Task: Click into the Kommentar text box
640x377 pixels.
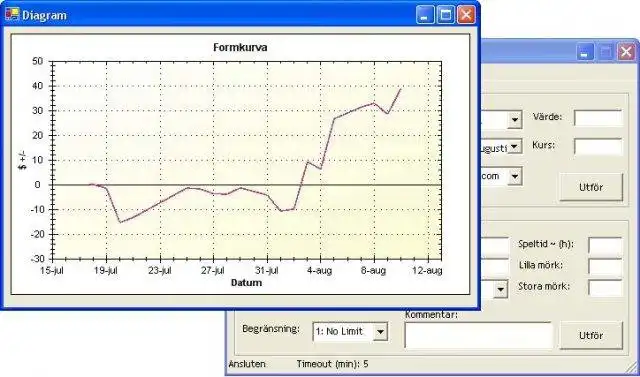Action: tap(479, 335)
